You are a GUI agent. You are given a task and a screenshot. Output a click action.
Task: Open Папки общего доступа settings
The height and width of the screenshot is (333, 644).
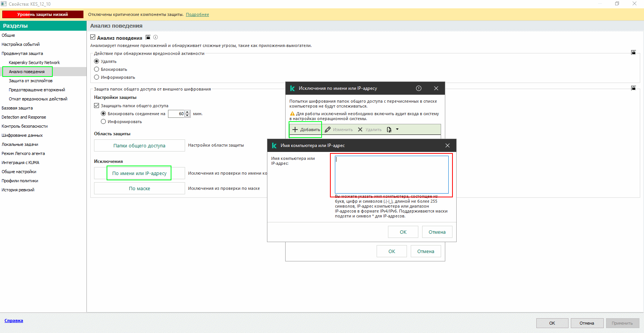click(140, 145)
